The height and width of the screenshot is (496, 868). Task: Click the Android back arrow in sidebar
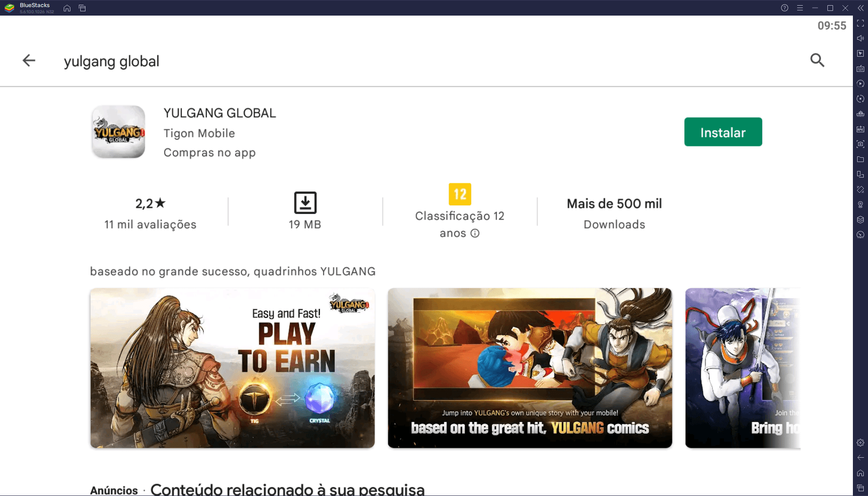(x=860, y=458)
